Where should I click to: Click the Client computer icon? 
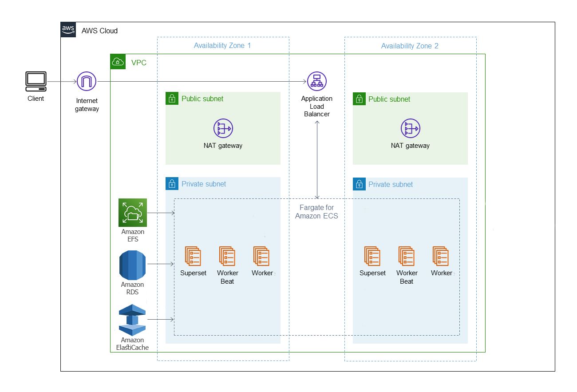(36, 82)
